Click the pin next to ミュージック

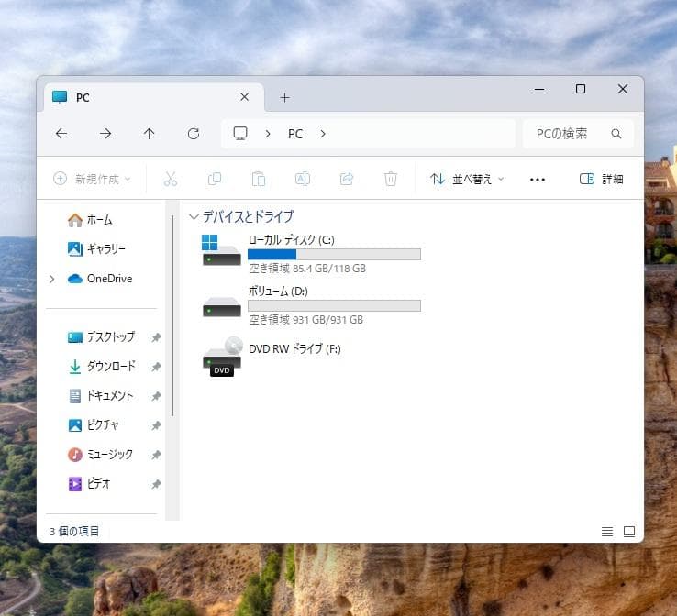pos(156,455)
